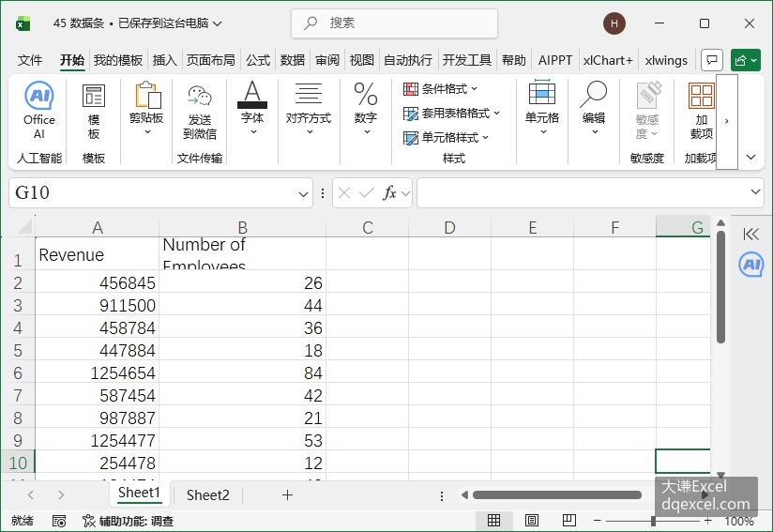Open the 文件 File menu
773x532 pixels.
[x=30, y=60]
